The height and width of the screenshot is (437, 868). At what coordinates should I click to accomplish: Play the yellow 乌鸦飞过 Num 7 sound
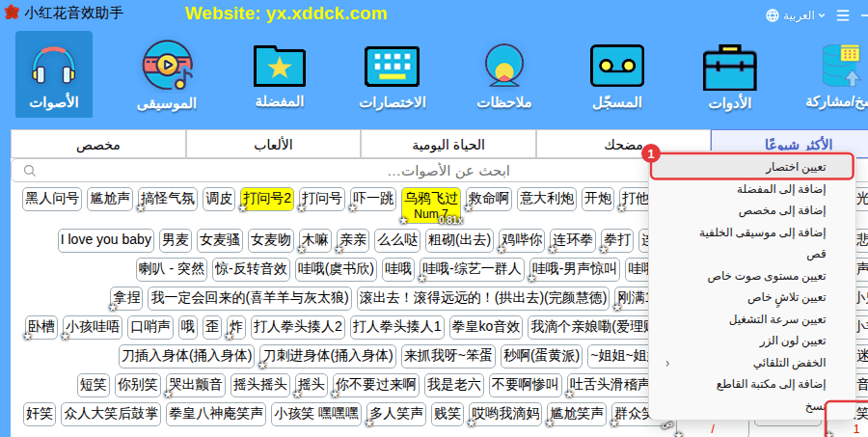point(431,205)
